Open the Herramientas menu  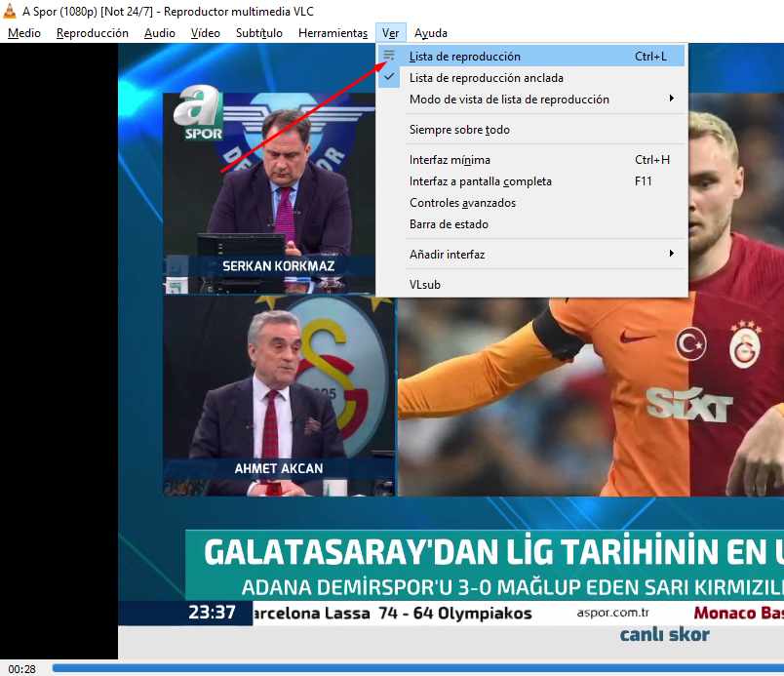click(x=333, y=33)
